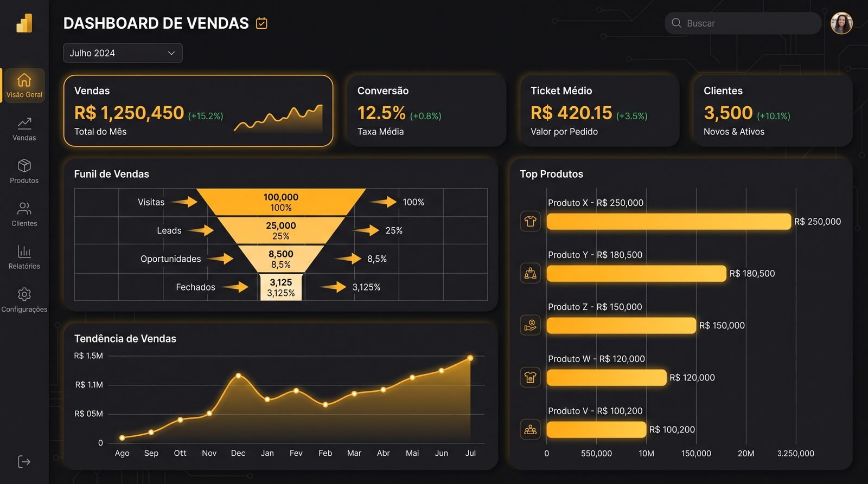Image resolution: width=868 pixels, height=484 pixels.
Task: Click the 'Fechados' funnel label
Action: point(195,287)
